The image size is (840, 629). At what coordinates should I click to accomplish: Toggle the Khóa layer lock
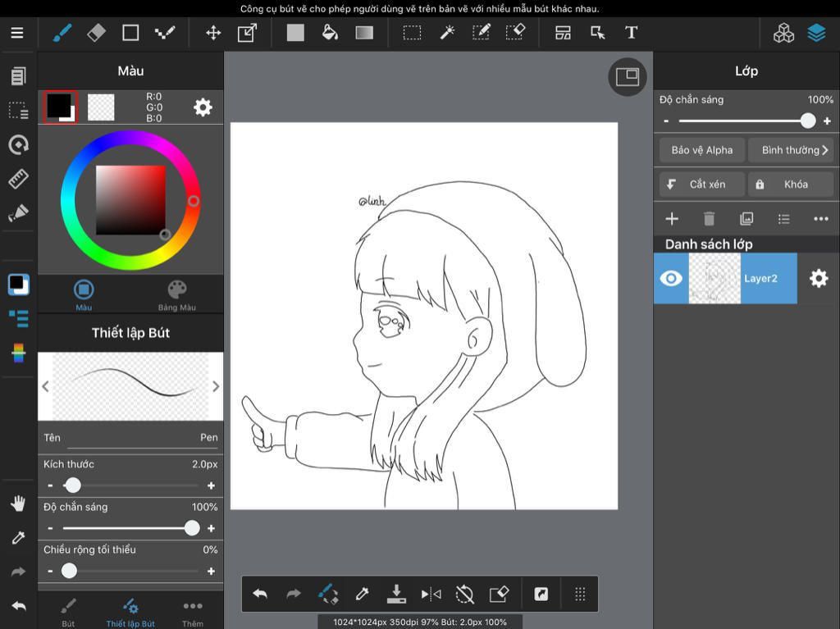click(x=791, y=185)
